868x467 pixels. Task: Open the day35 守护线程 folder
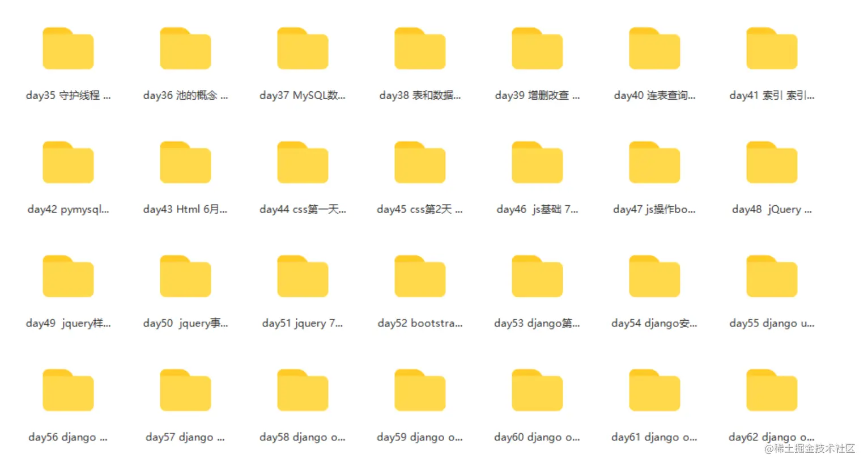(68, 49)
